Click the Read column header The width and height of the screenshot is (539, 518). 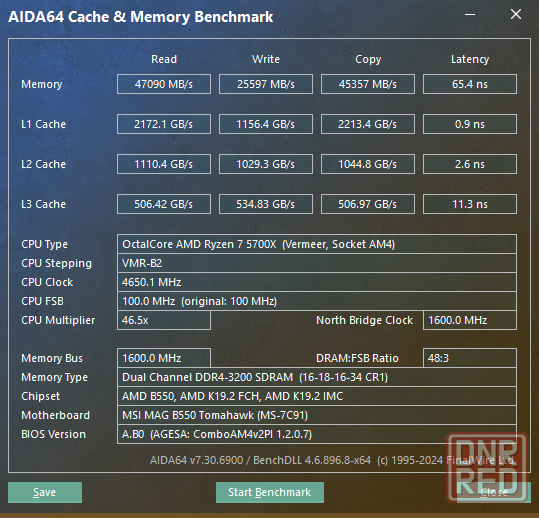coord(164,59)
